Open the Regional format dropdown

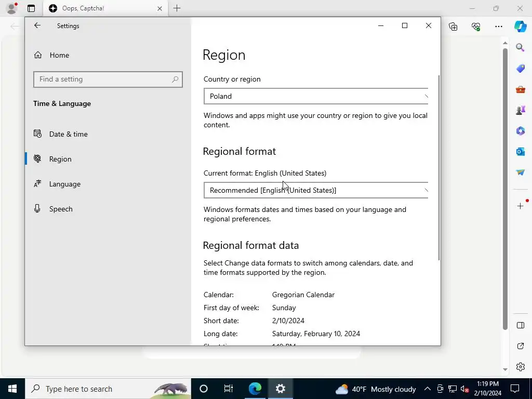[x=316, y=190]
